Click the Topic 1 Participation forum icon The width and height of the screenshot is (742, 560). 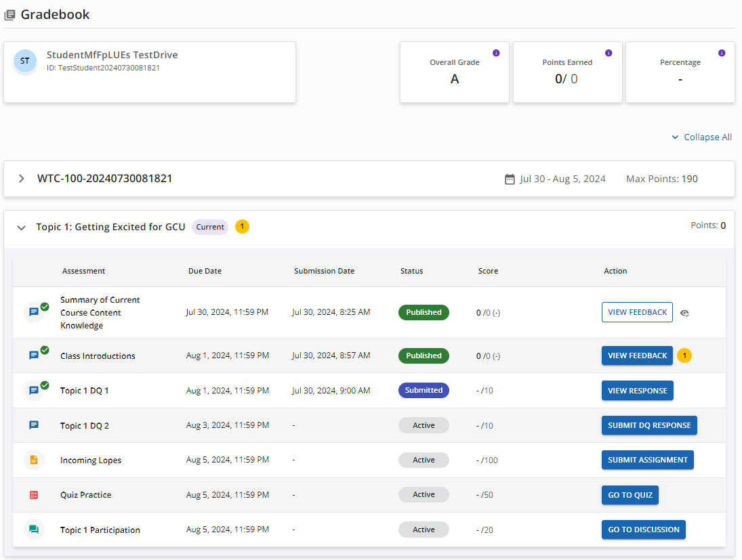click(x=34, y=530)
